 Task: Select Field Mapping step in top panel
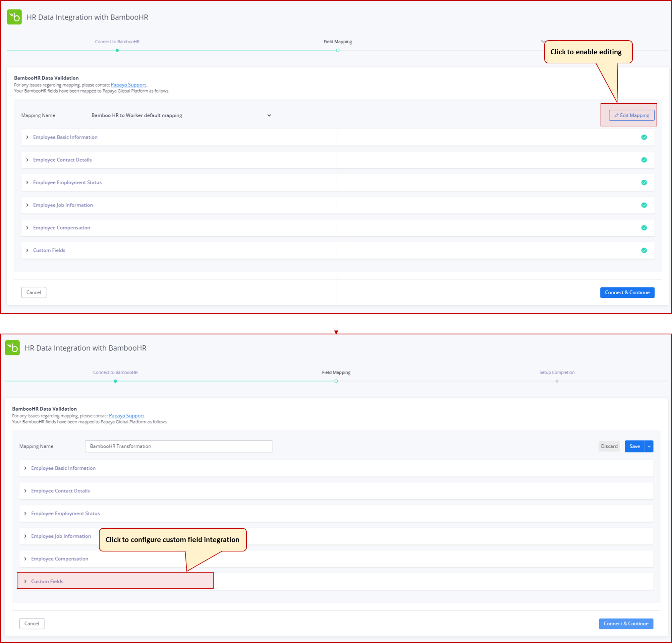pyautogui.click(x=338, y=42)
